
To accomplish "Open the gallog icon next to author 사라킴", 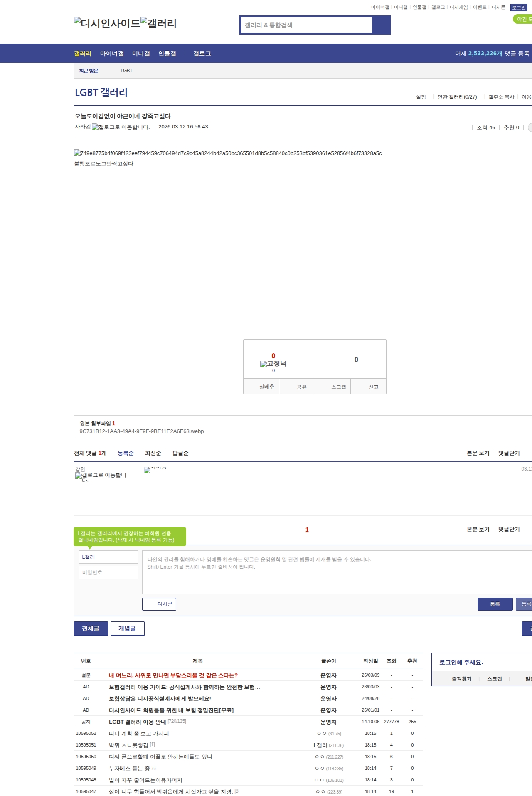I will tap(121, 127).
